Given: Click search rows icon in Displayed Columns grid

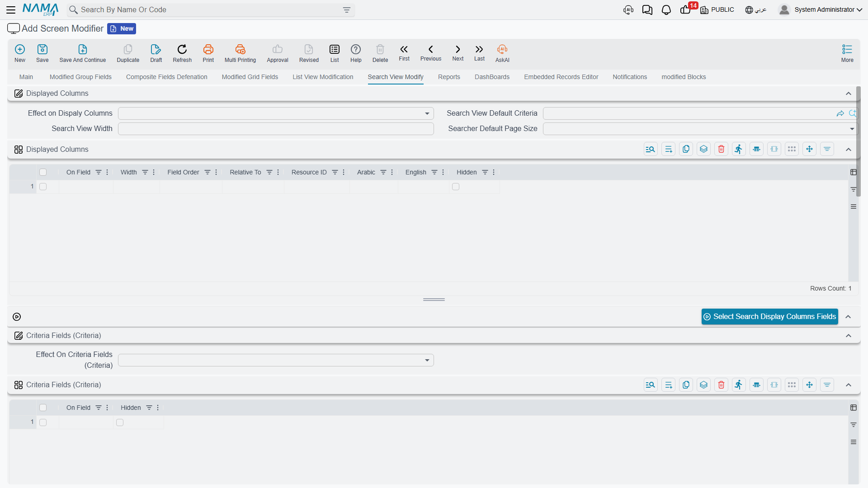Looking at the screenshot, I should pyautogui.click(x=651, y=149).
